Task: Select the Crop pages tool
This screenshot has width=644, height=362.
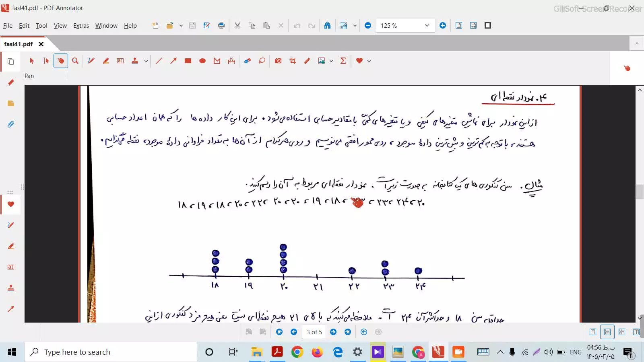Action: point(293,61)
